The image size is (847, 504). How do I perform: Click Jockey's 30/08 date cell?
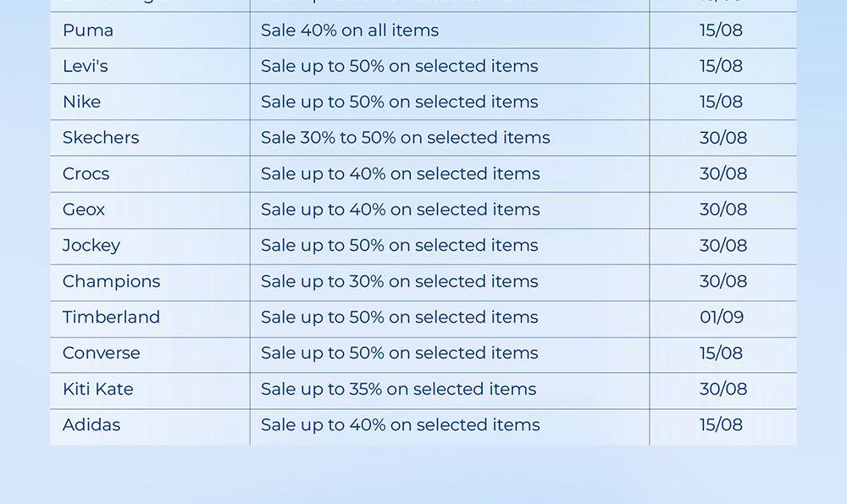[723, 245]
